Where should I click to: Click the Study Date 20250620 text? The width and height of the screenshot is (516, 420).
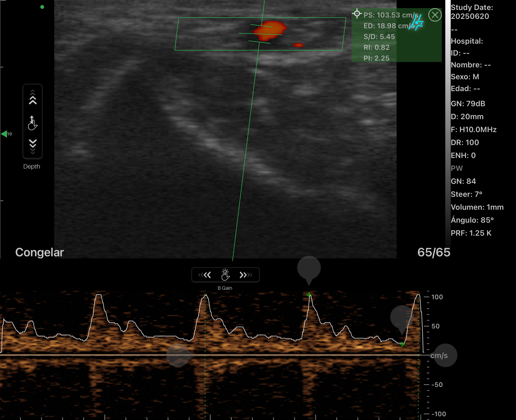click(472, 12)
